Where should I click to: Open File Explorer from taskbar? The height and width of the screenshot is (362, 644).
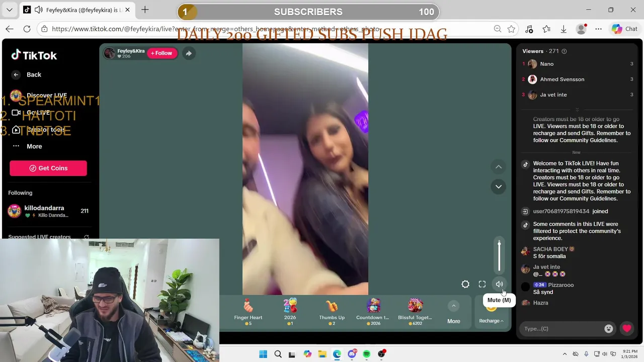click(322, 354)
